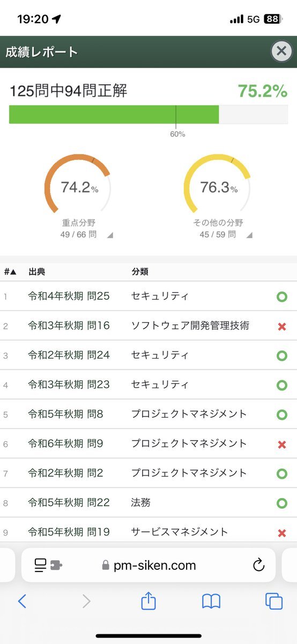297x644 pixels.
Task: Sort by the # column header
Action: [10, 272]
